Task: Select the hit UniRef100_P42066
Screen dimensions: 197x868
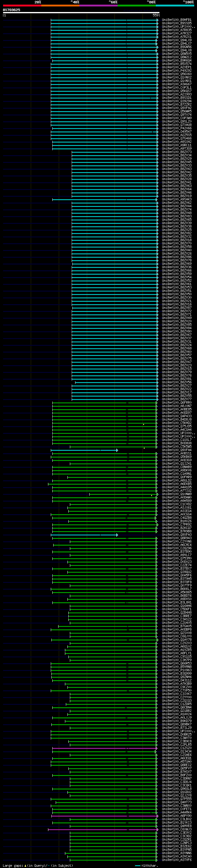Action: tap(176, 128)
